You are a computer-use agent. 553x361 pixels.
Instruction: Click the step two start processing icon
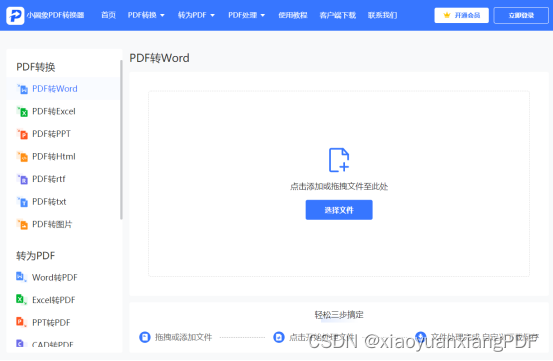coord(279,337)
